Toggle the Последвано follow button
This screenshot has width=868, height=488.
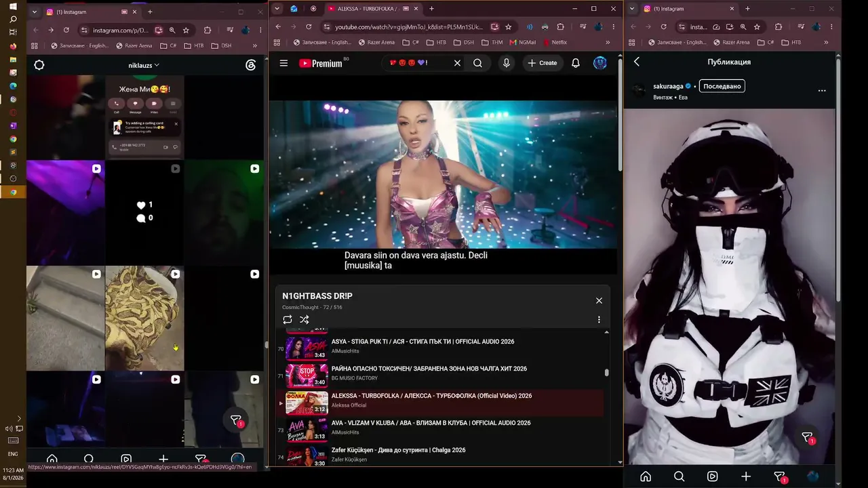(x=722, y=86)
